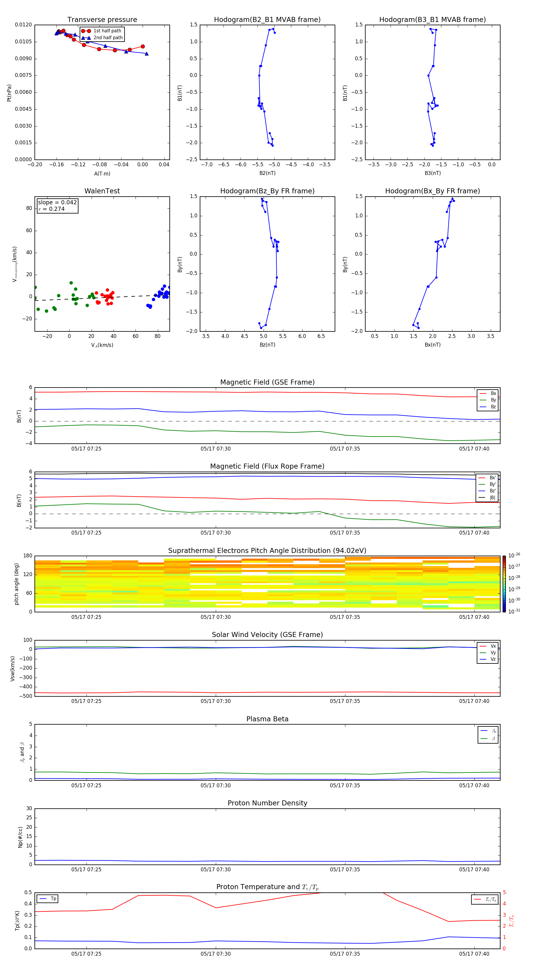535x980 pixels.
Task: Select the "2nd half path" legend entry
Action: (x=102, y=38)
